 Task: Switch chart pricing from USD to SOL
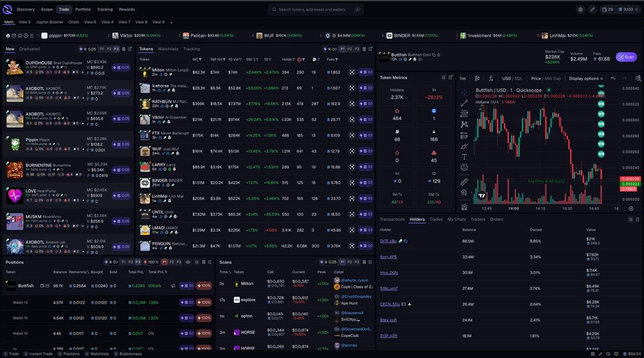(517, 78)
